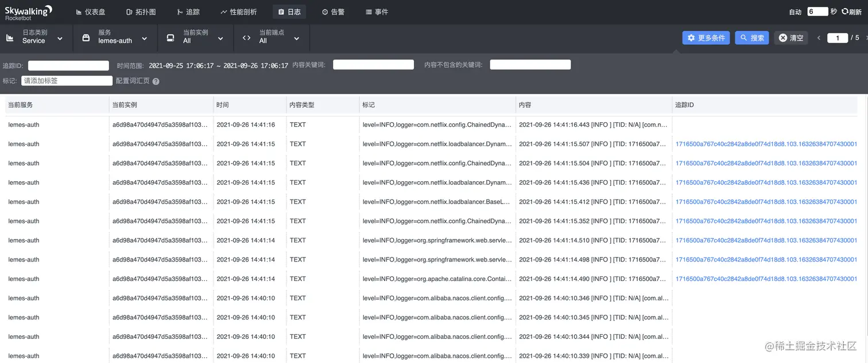
Task: Edit the page number field
Action: coord(838,38)
